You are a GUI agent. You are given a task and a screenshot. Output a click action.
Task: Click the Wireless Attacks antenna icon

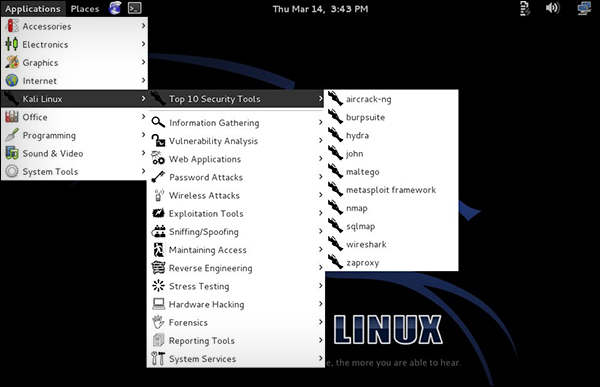158,195
